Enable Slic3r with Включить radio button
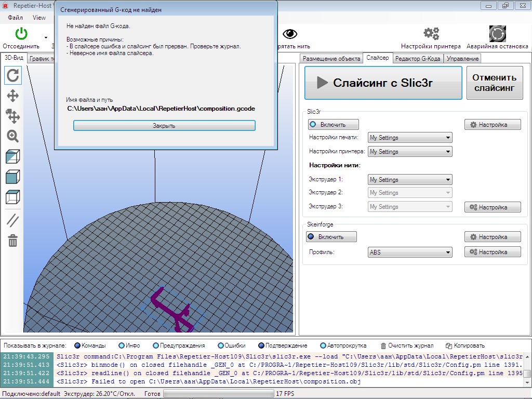Viewport: 532px width, 399px height. [x=334, y=125]
